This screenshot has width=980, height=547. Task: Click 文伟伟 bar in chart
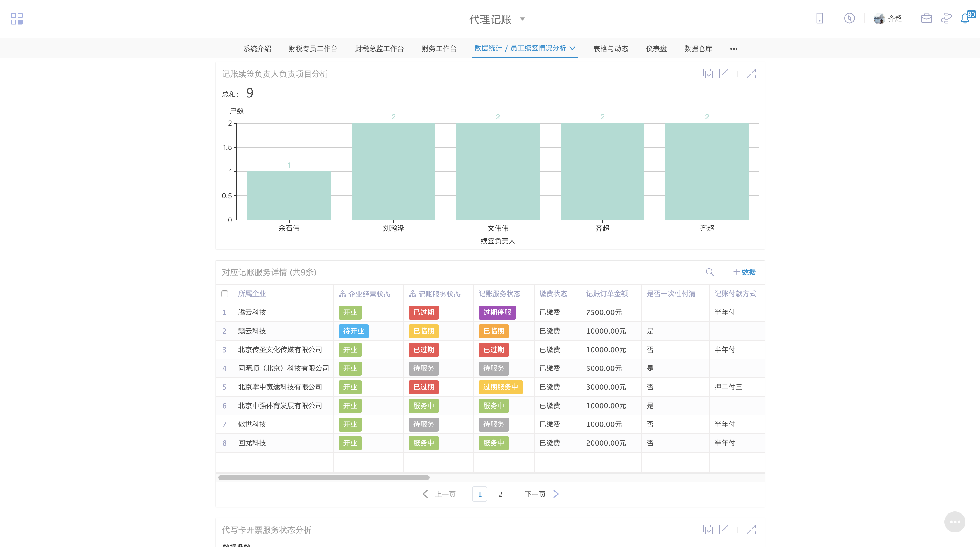pos(498,171)
